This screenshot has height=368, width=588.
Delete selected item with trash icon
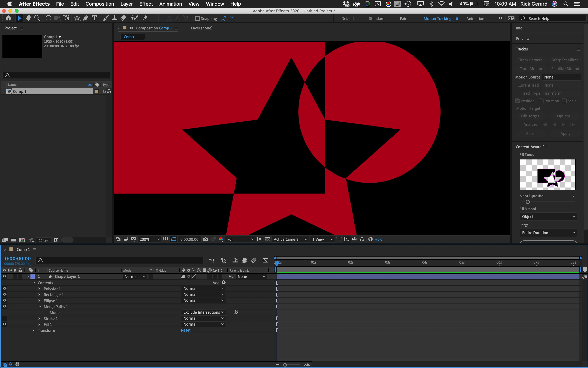[x=56, y=240]
